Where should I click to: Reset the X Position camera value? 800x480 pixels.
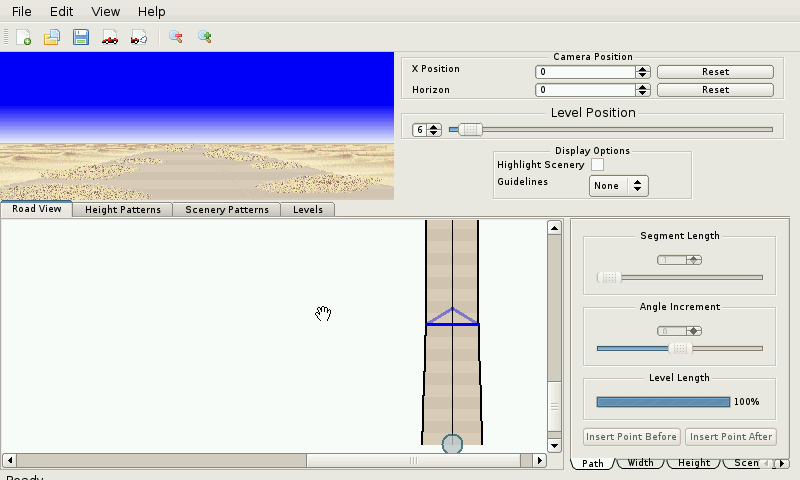pos(715,72)
